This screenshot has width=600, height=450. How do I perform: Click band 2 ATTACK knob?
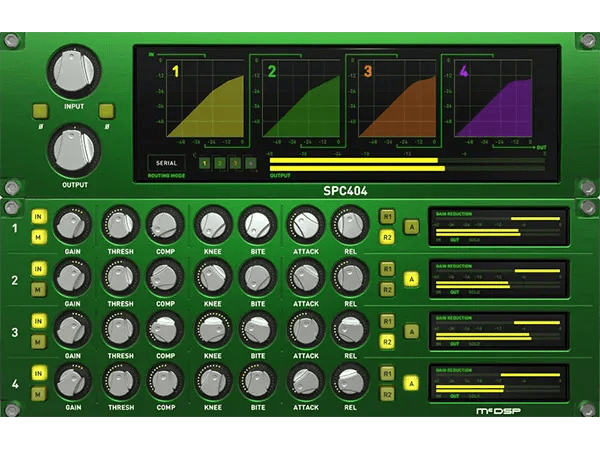306,278
